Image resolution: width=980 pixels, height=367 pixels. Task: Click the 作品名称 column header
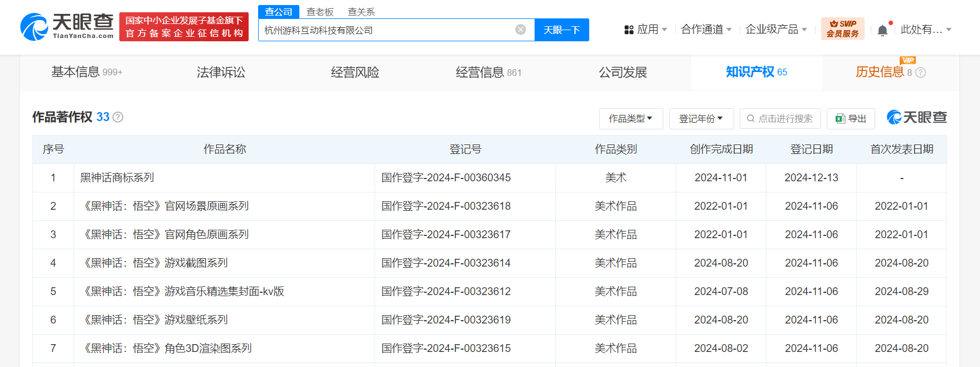[225, 149]
